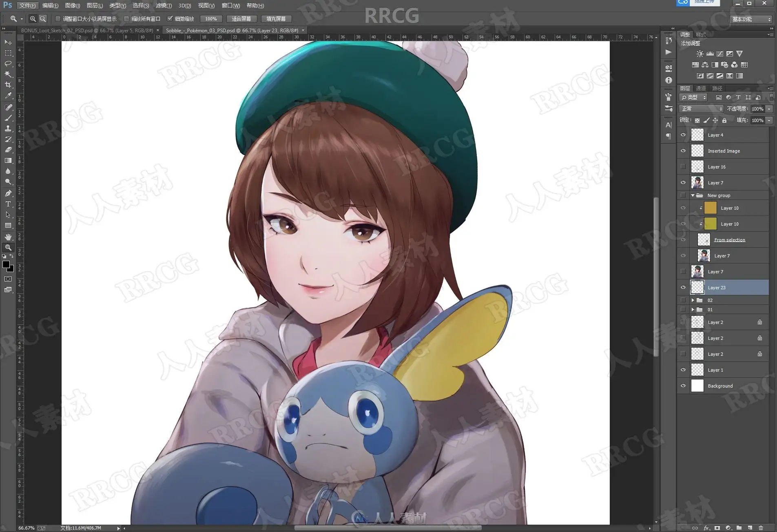Click the Background layer thumbnail

click(x=697, y=386)
